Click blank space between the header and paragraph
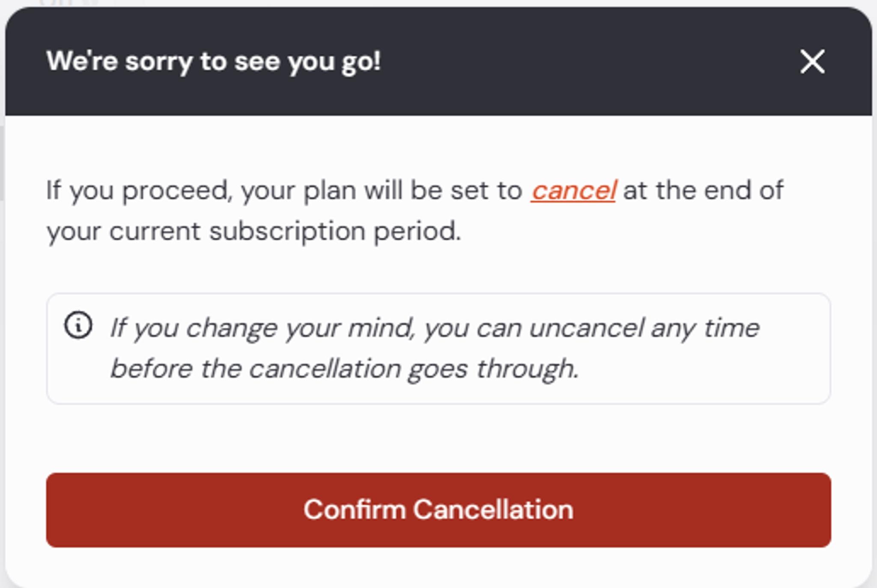 click(x=438, y=146)
